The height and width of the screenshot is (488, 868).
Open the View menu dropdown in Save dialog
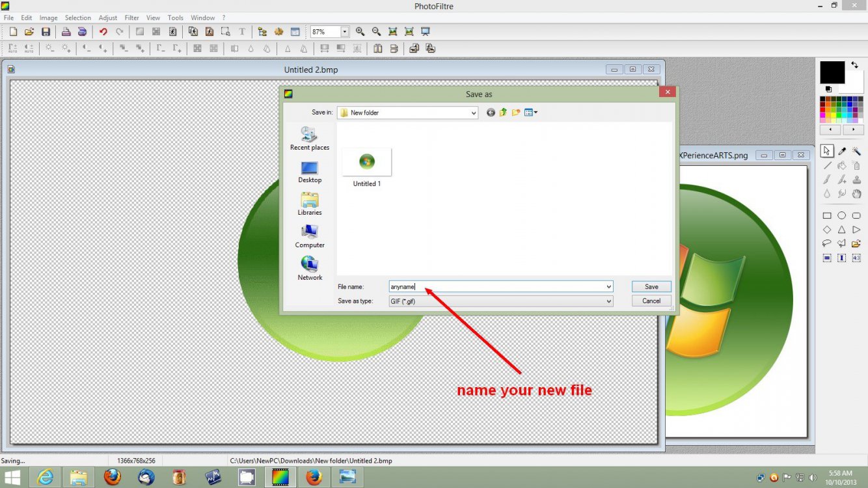(x=531, y=113)
